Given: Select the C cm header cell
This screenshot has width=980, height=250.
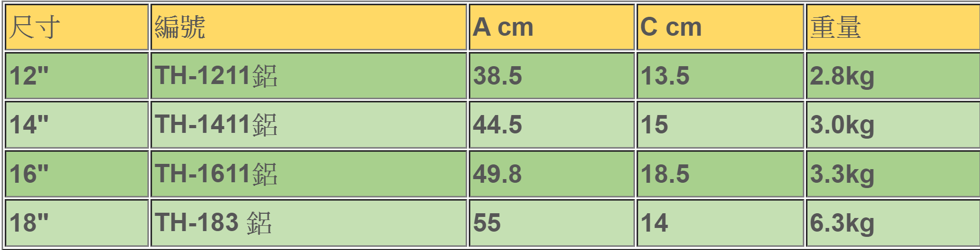Looking at the screenshot, I should tap(720, 27).
